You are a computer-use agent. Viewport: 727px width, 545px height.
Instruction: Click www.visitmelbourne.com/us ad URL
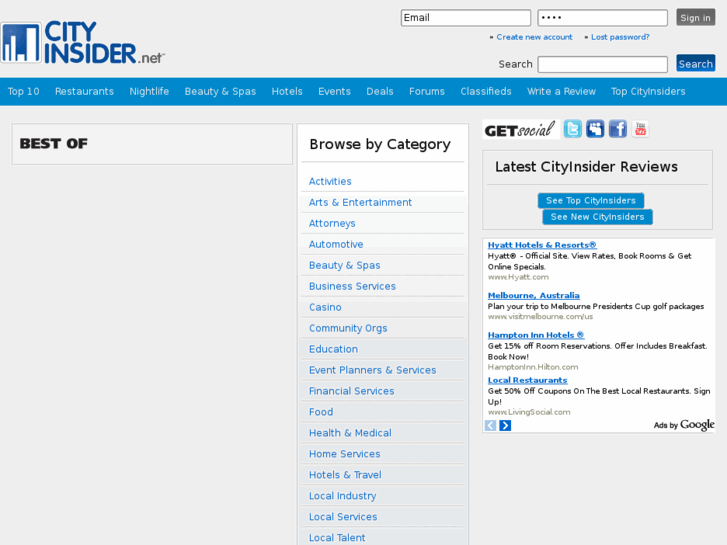click(540, 316)
